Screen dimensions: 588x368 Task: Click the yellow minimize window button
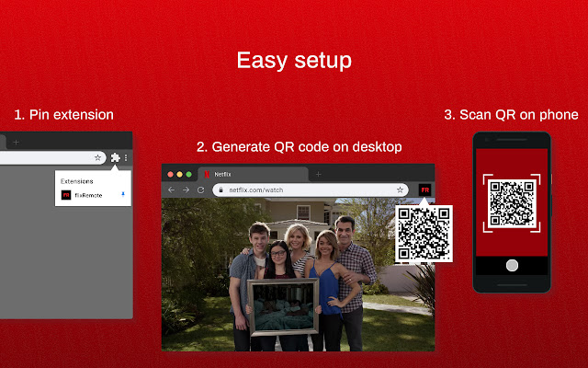179,174
